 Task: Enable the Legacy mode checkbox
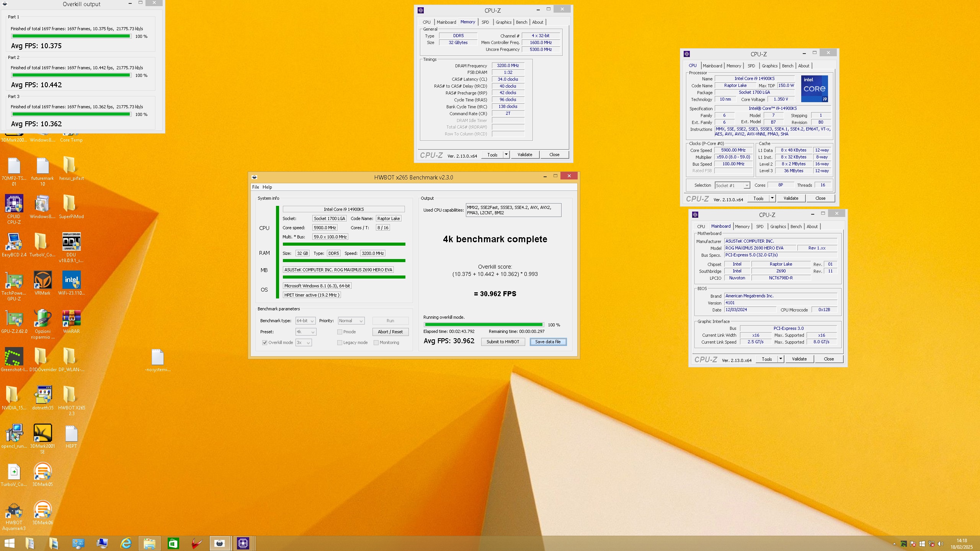click(340, 342)
